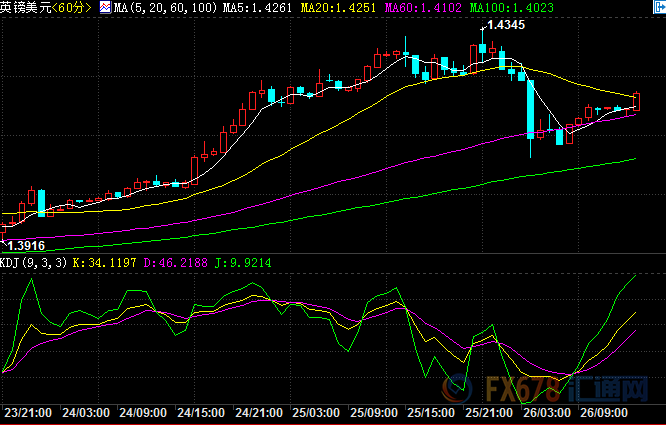666x425 pixels.
Task: Click the 24/03:00 time axis label
Action: pyautogui.click(x=86, y=413)
